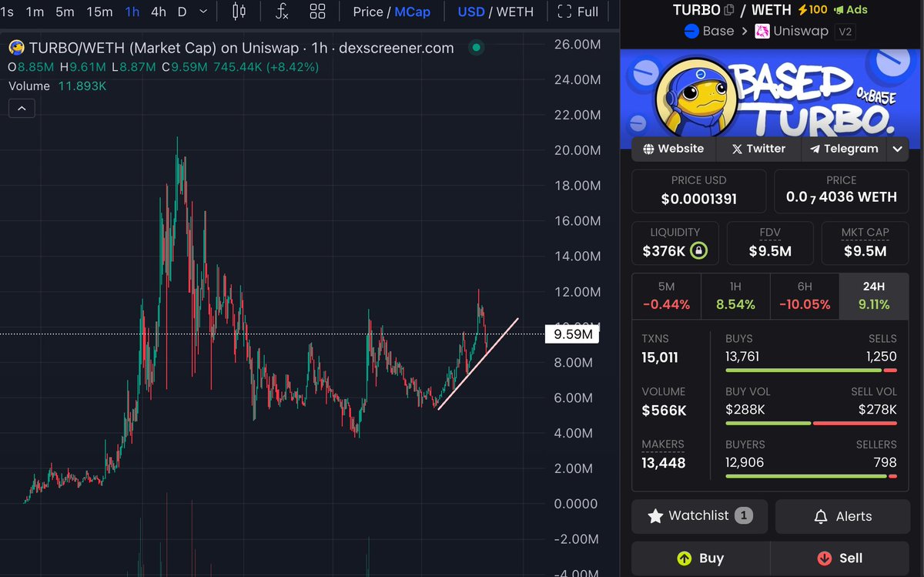Click the Uniswap unicorn logo
Screen dimensions: 924x577
(762, 32)
